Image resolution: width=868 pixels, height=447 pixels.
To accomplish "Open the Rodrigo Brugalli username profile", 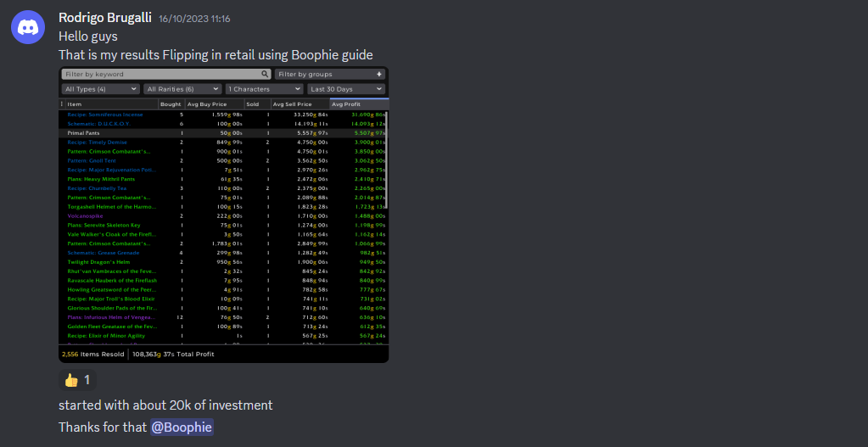I will click(x=105, y=18).
